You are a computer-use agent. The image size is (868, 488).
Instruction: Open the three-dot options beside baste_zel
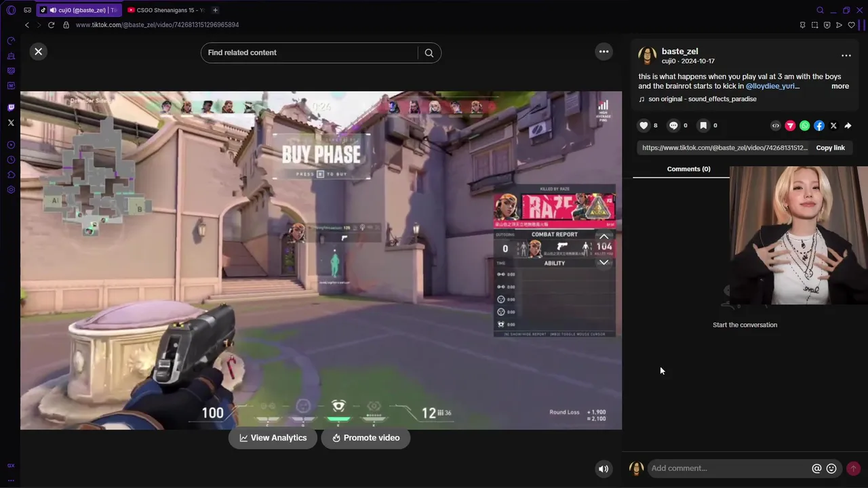(x=846, y=56)
